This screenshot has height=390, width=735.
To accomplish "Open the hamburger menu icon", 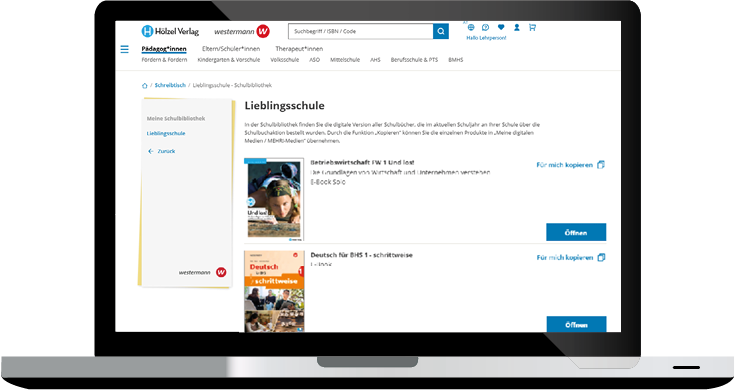I will [x=124, y=49].
